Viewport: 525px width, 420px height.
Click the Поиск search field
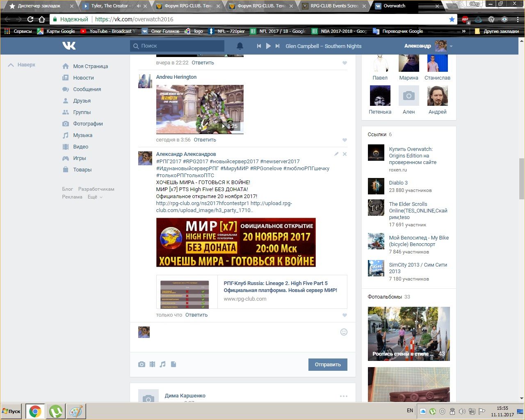177,46
